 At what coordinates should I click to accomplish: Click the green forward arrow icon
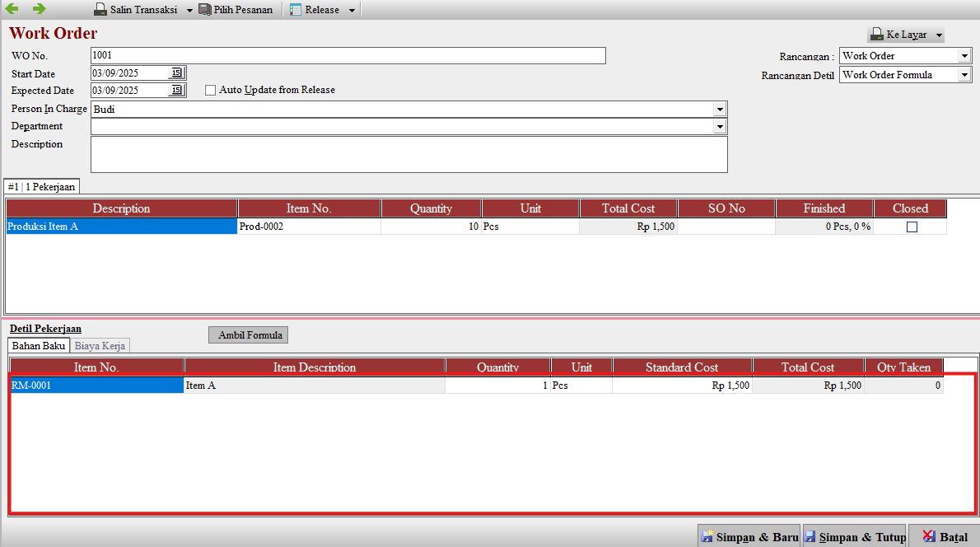click(x=39, y=9)
